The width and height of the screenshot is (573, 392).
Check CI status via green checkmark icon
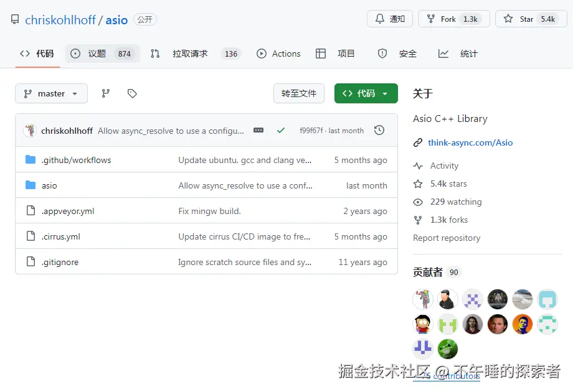point(280,130)
